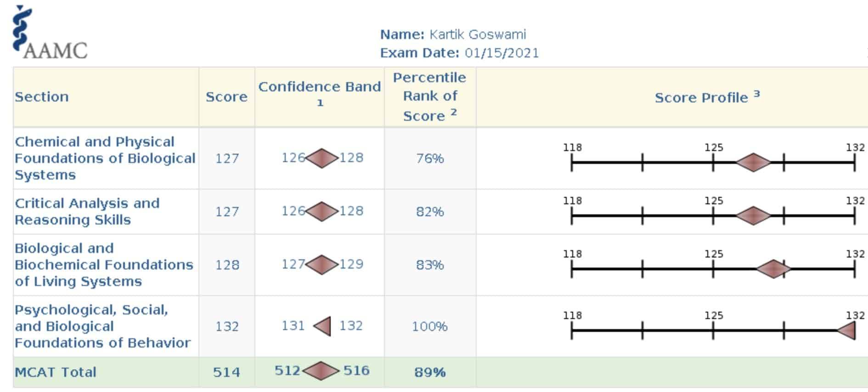Click the MCAT Total score 514
The image size is (868, 392).
226,372
